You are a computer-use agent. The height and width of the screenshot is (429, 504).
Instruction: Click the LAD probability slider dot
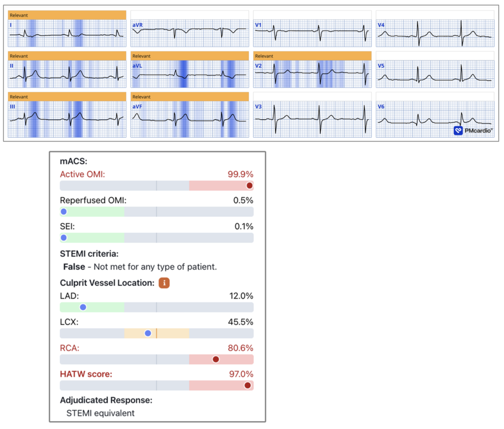pos(83,307)
